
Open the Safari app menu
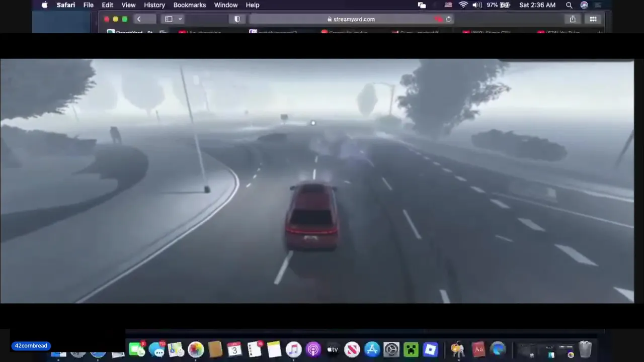[x=66, y=5]
